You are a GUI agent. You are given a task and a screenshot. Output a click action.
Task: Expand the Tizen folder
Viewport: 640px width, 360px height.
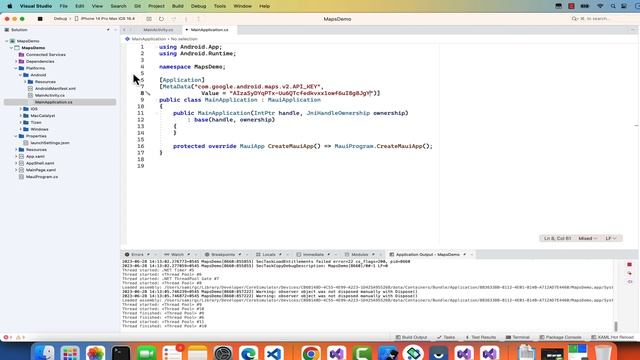tap(20, 122)
